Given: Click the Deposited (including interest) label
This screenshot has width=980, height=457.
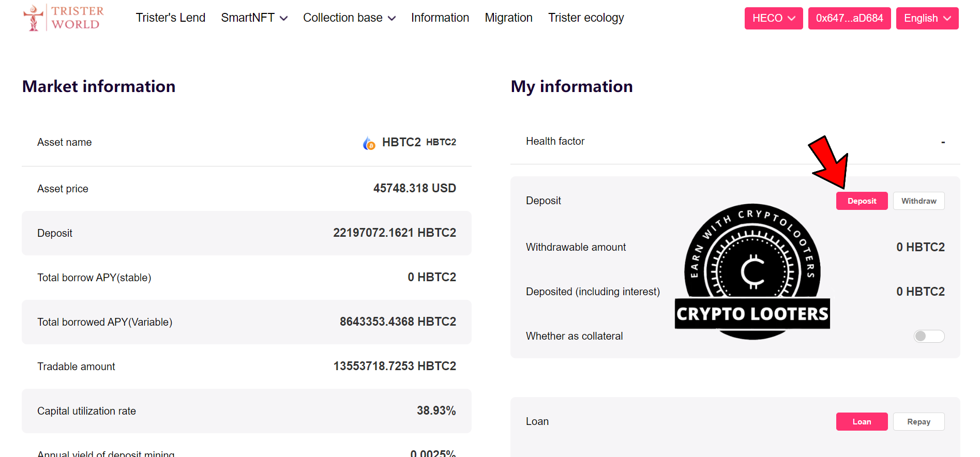Looking at the screenshot, I should [593, 292].
